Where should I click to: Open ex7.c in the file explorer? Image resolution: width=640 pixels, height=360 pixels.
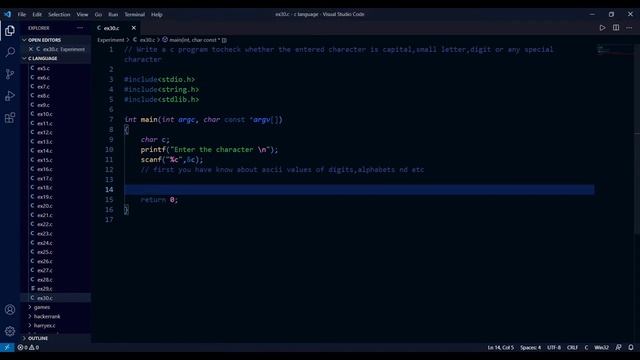[43, 87]
